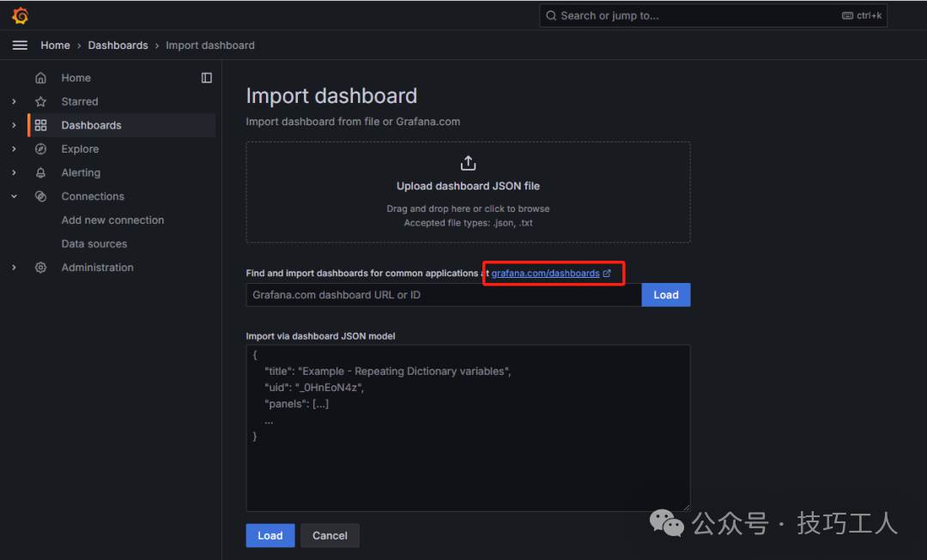This screenshot has width=927, height=560.
Task: Open Starred in the sidebar
Action: [x=80, y=101]
